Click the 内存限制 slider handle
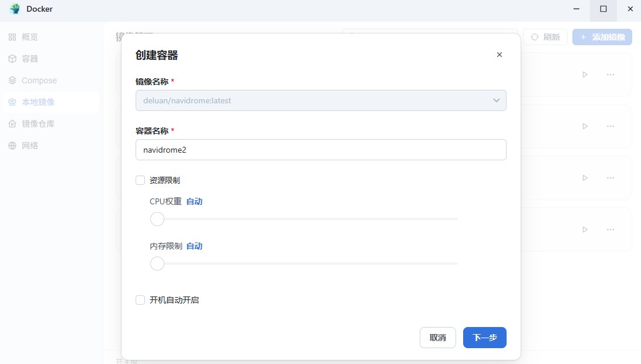641x364 pixels. pyautogui.click(x=157, y=264)
